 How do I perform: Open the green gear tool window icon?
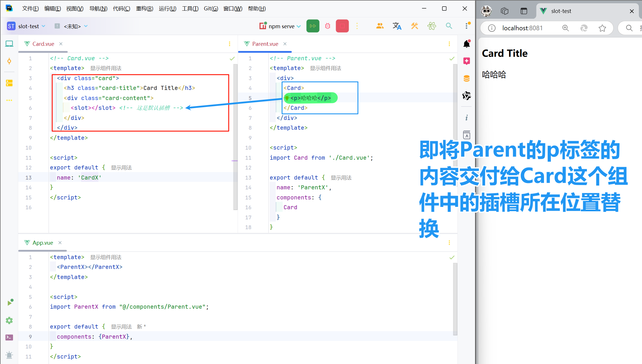pyautogui.click(x=9, y=320)
